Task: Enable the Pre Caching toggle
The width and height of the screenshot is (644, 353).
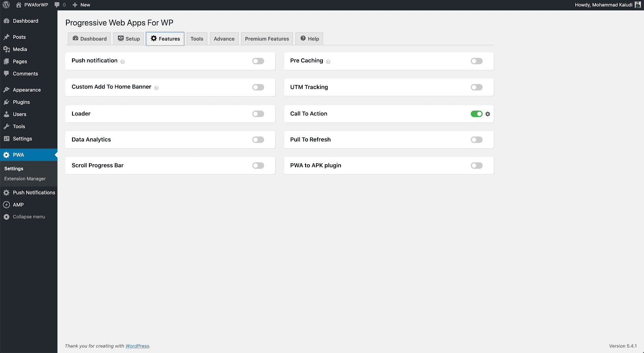Action: 477,61
